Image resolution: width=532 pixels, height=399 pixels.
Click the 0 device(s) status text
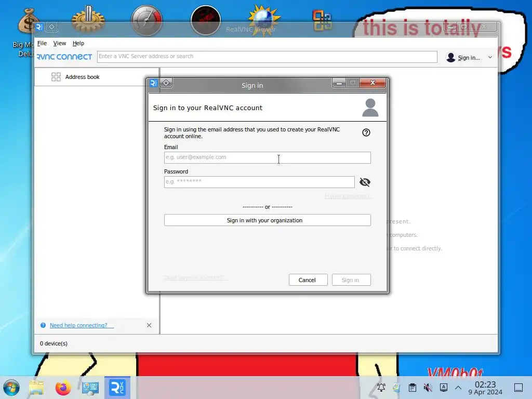coord(54,343)
